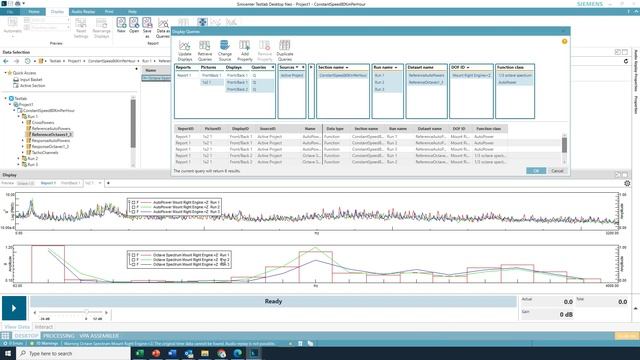
Task: Confirm the dialog with OK
Action: [536, 171]
